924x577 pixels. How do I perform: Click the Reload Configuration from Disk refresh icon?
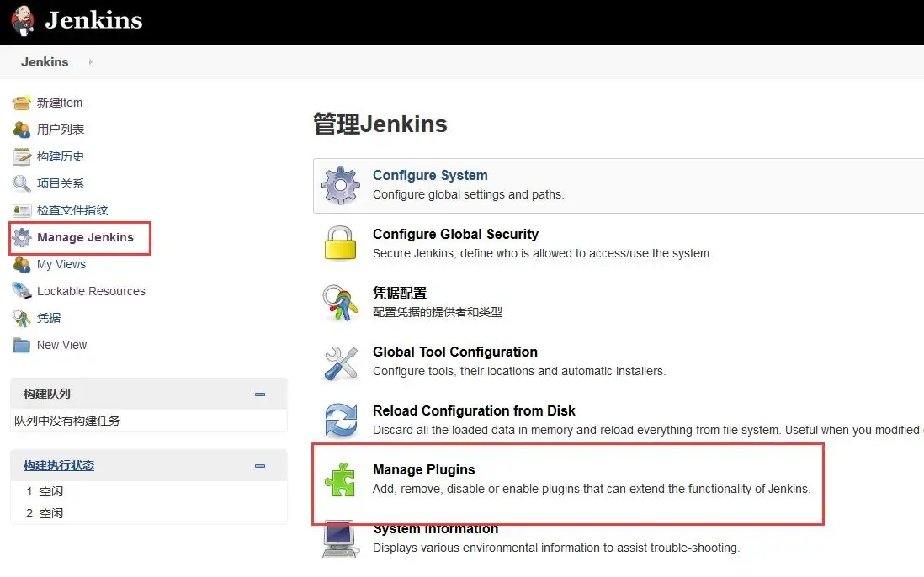click(340, 421)
